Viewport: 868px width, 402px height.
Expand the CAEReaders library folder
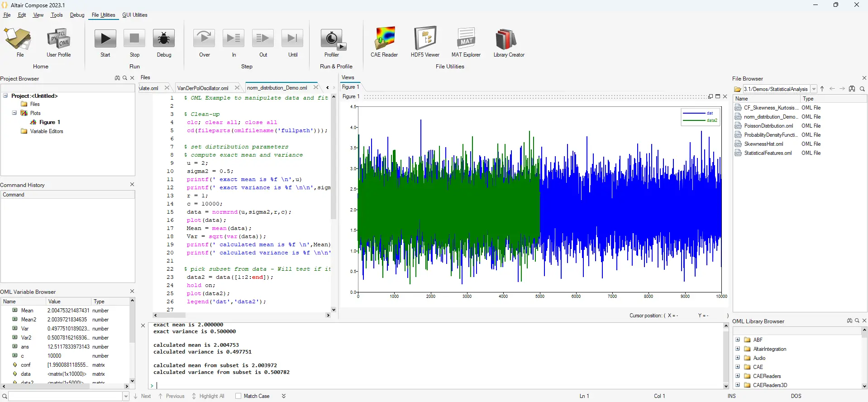coord(738,376)
